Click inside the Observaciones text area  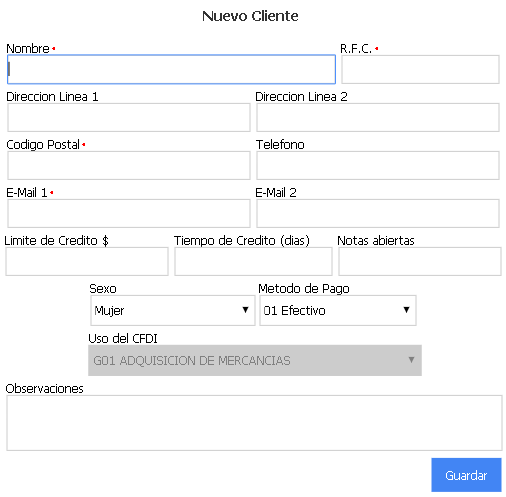[x=254, y=423]
